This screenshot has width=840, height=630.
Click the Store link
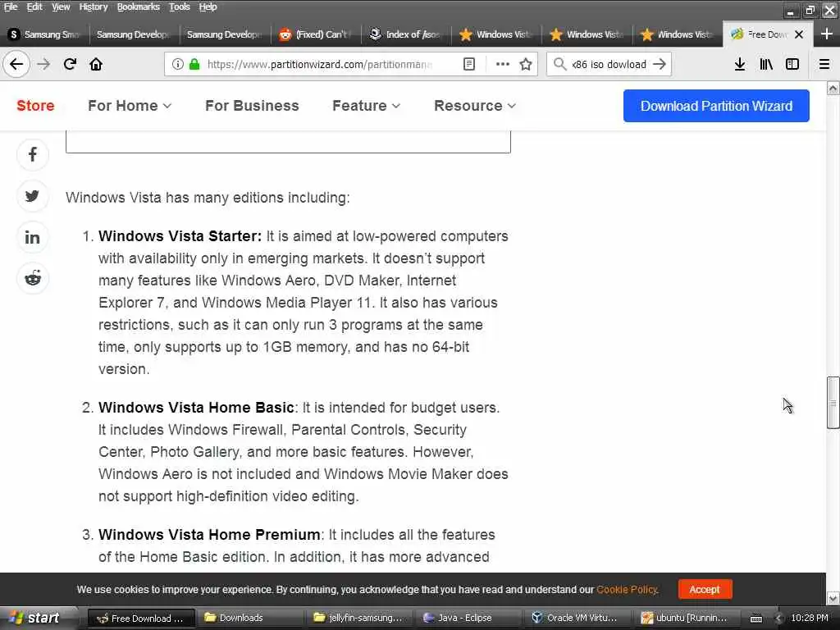pos(35,106)
